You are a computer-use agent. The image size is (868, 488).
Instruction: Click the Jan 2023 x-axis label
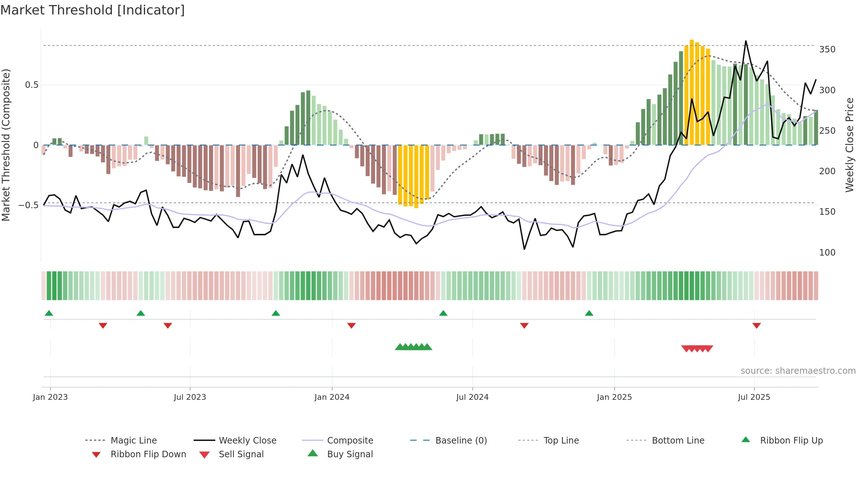pyautogui.click(x=50, y=397)
